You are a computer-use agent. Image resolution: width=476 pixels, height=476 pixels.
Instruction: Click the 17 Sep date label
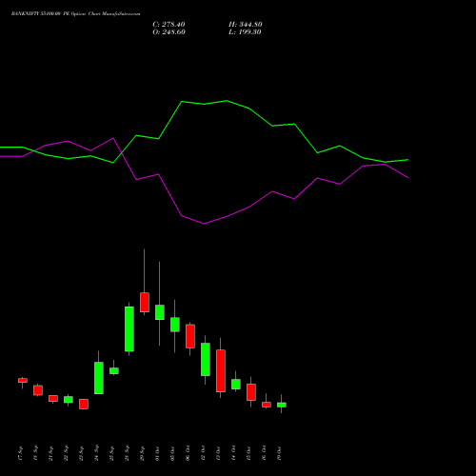coord(21,453)
